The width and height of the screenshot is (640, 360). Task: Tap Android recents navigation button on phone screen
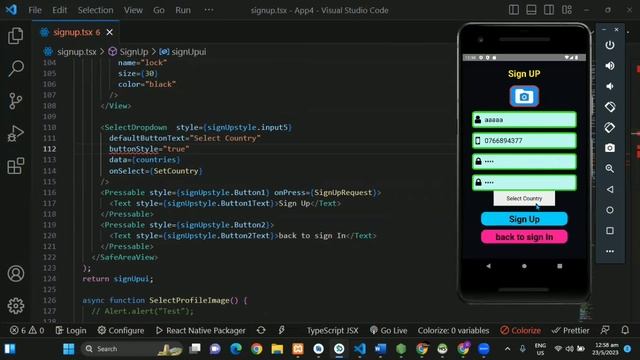click(560, 266)
